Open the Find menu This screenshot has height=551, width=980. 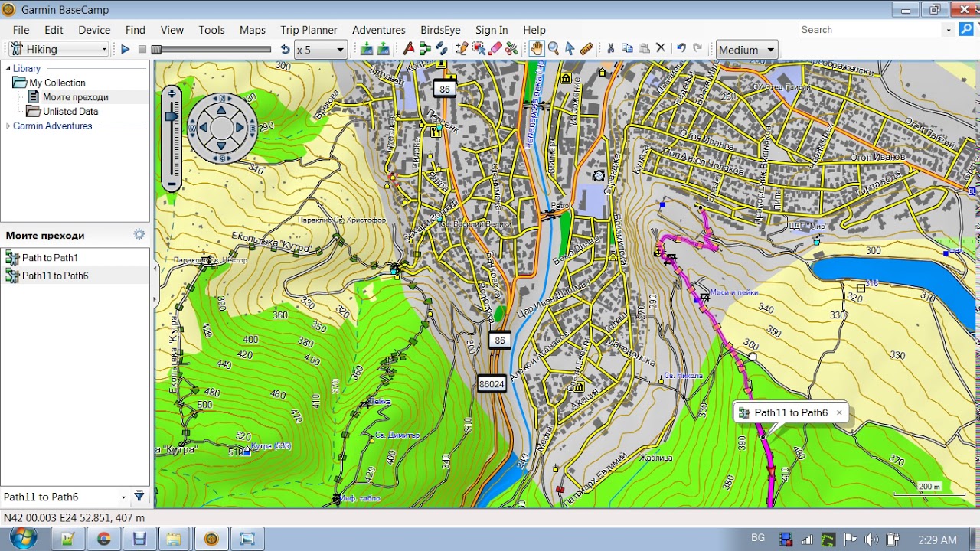(x=136, y=30)
